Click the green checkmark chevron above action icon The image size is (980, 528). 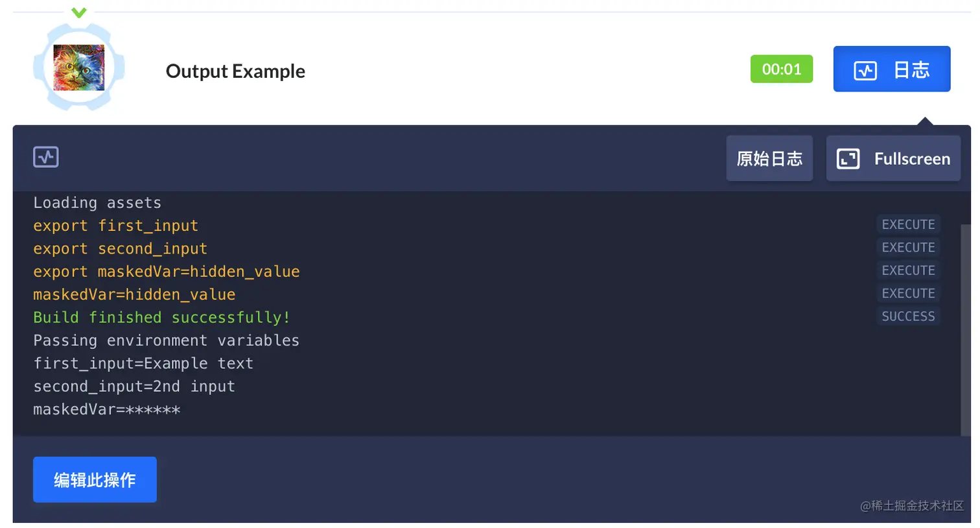[x=79, y=12]
